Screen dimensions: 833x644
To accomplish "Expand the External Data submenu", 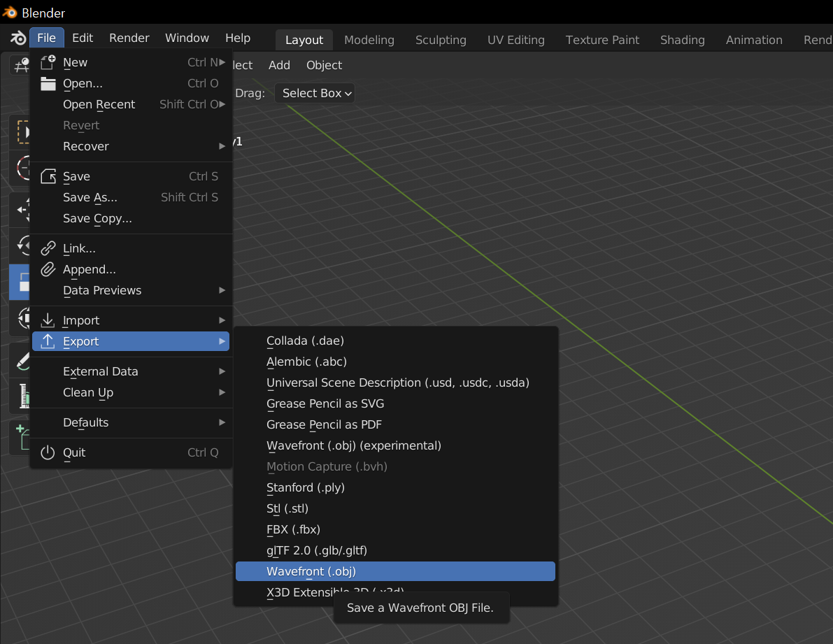I will (x=131, y=371).
